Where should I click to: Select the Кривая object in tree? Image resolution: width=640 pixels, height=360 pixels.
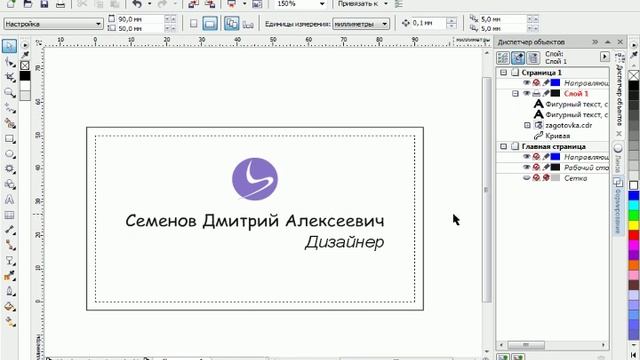tap(558, 136)
